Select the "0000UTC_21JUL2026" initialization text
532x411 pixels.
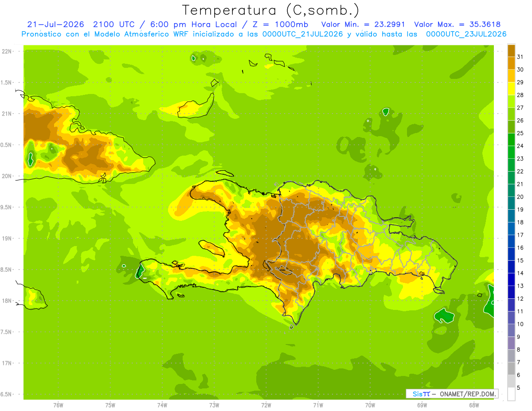[x=302, y=34]
